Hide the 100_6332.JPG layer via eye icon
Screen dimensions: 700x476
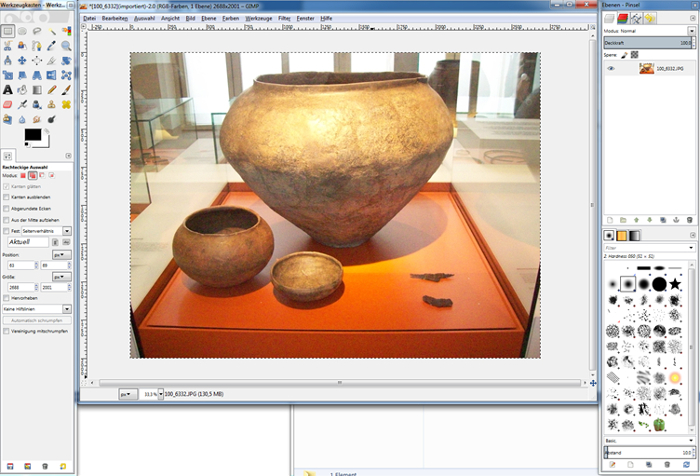coord(611,68)
